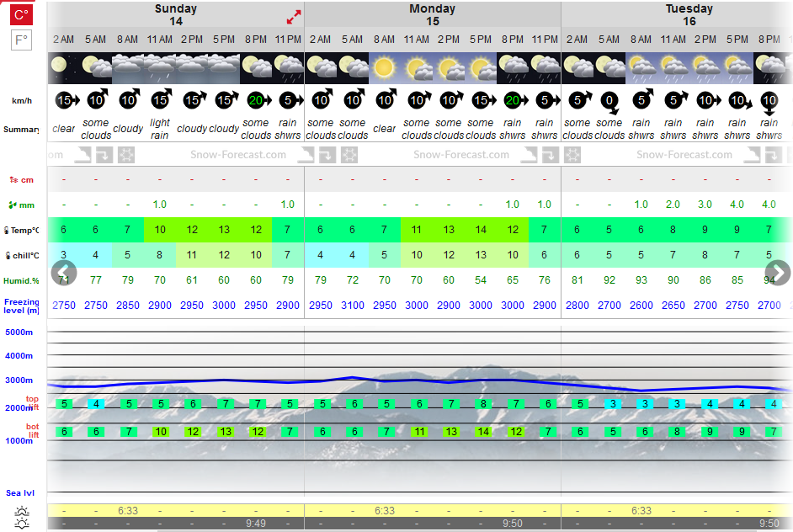Switch temperature units to Fahrenheit
The image size is (793, 532).
click(21, 40)
